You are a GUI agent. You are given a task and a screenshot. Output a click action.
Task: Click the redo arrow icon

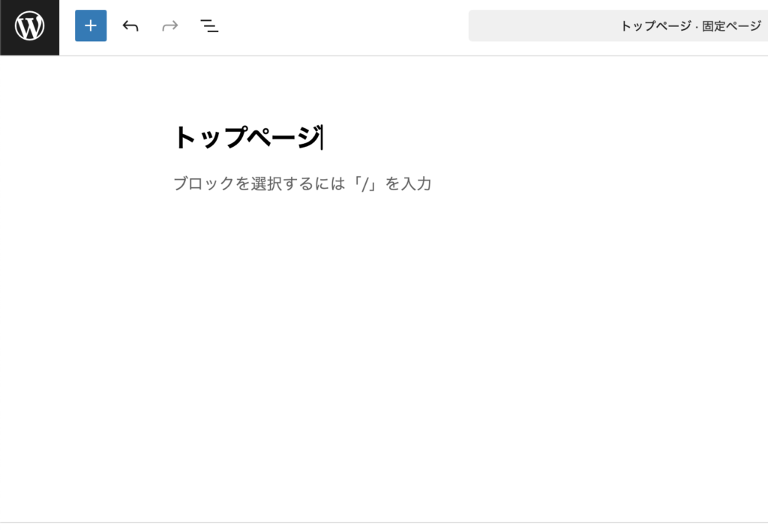(x=170, y=26)
